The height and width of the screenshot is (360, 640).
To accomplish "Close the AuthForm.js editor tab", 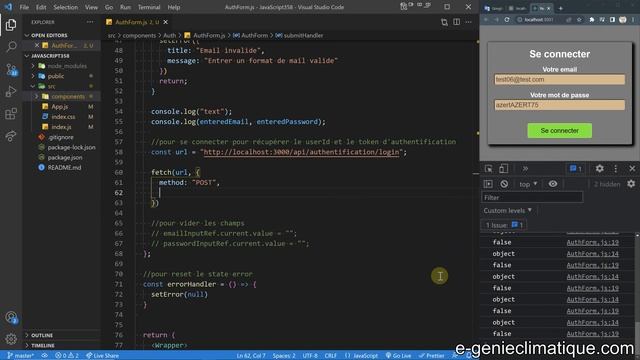I will point(166,22).
